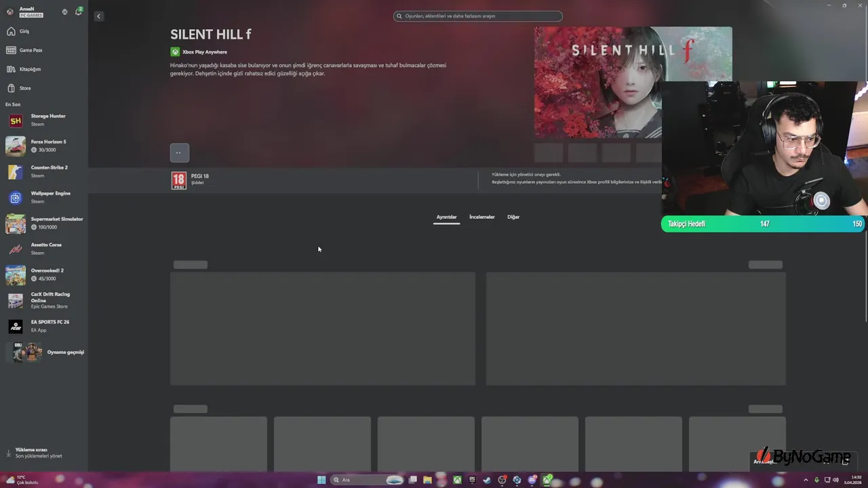Open File Explorer from taskbar
This screenshot has height=488, width=868.
point(427,480)
